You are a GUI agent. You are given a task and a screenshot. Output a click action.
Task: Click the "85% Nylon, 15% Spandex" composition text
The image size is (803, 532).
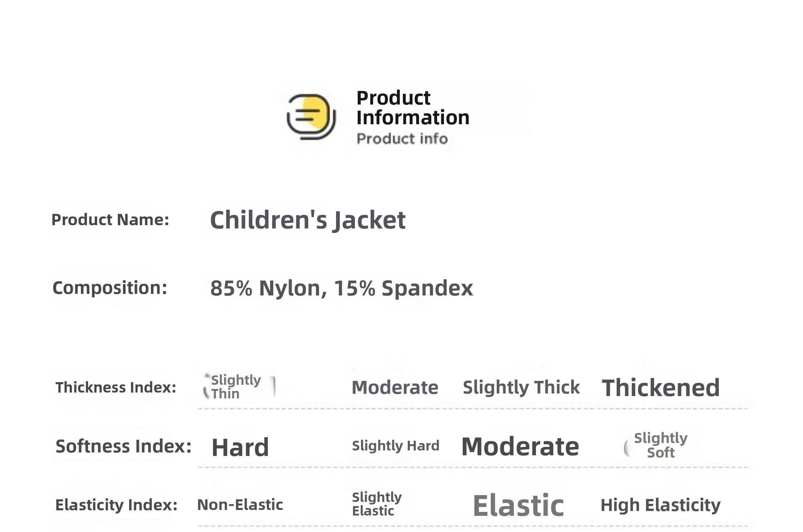coord(341,288)
